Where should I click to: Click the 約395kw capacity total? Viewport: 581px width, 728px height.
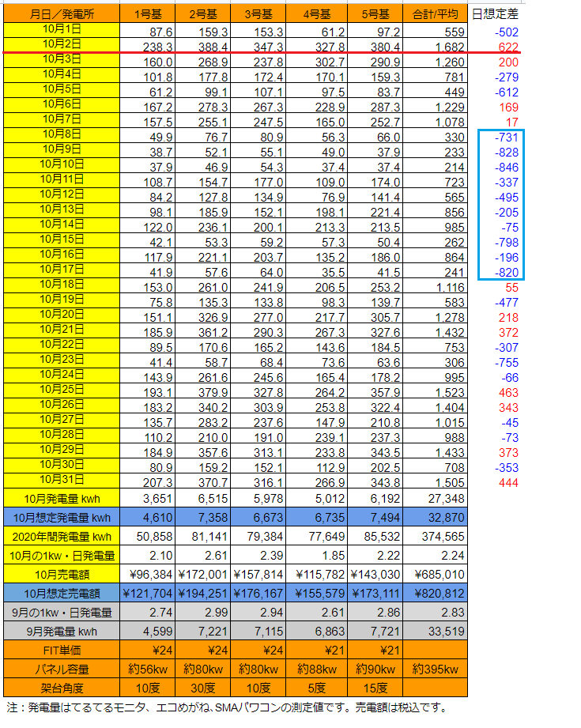(436, 670)
